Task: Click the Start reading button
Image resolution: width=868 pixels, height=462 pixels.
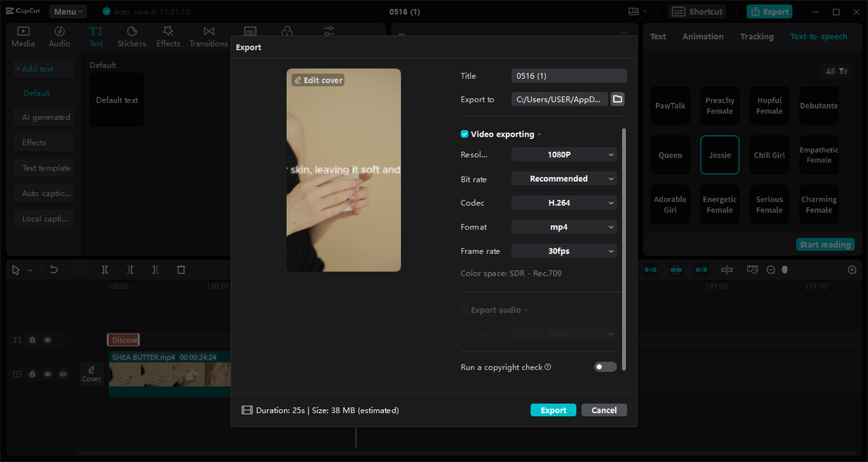Action: (x=825, y=245)
